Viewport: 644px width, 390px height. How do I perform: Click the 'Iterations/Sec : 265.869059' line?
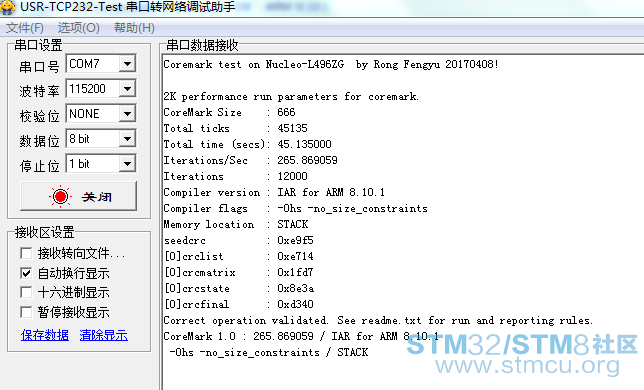coord(251,160)
